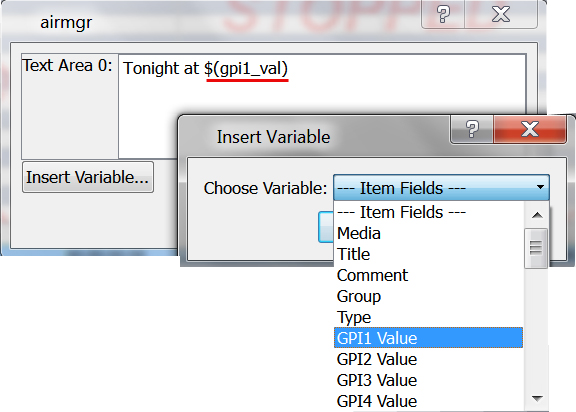Choose Title from the variable list
The height and width of the screenshot is (412, 576).
point(428,254)
